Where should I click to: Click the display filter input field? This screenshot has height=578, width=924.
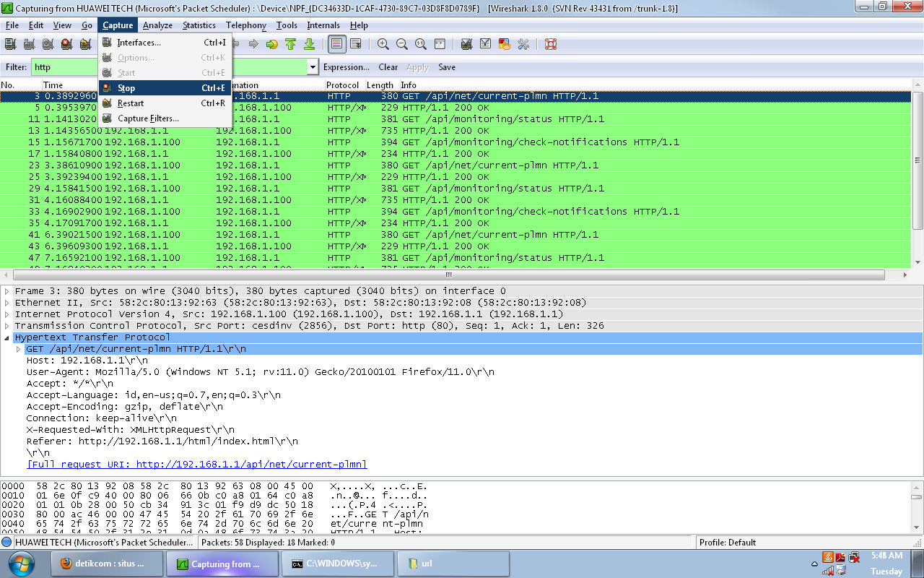click(x=169, y=67)
